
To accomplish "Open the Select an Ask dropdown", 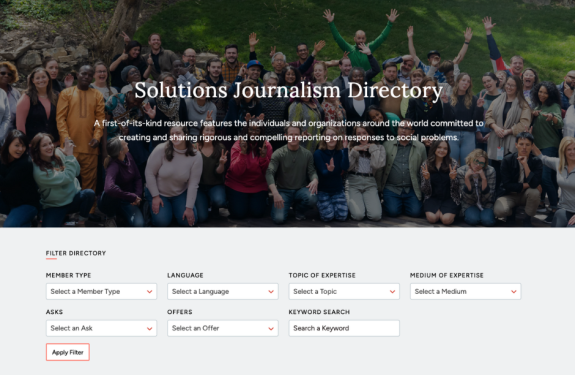I will (x=101, y=328).
